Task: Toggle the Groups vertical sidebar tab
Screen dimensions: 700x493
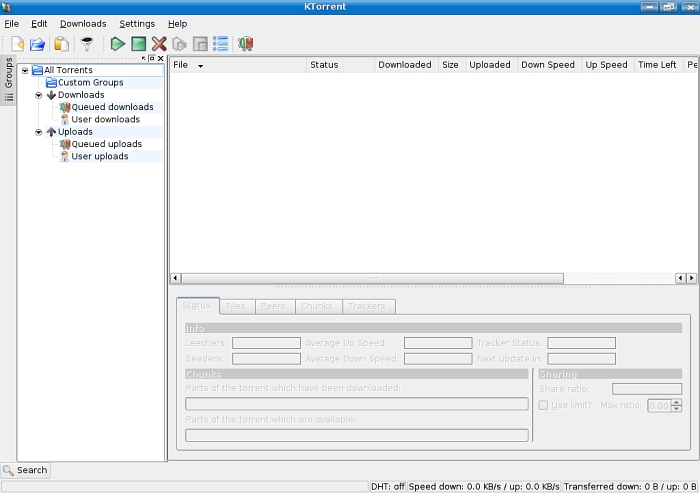Action: tap(8, 80)
